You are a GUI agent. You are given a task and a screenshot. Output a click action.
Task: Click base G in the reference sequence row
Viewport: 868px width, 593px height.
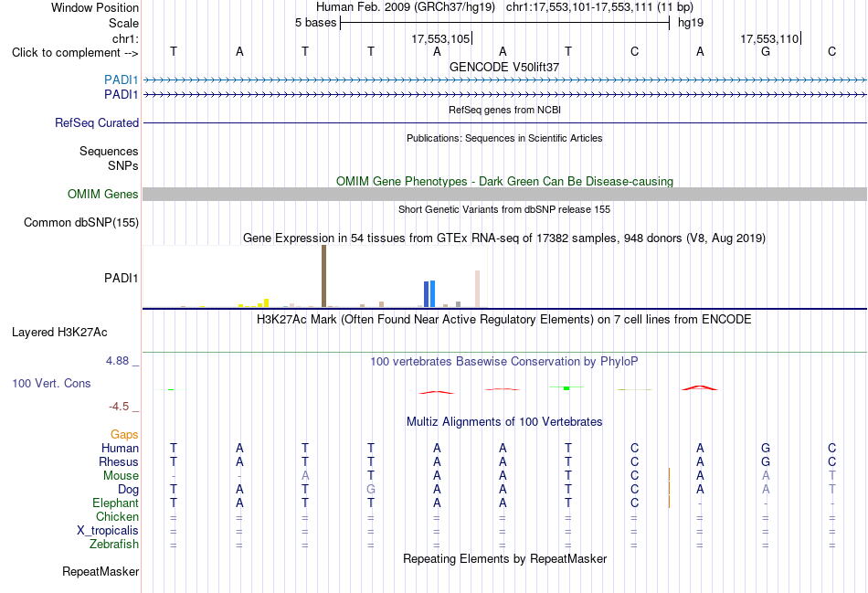pos(766,51)
